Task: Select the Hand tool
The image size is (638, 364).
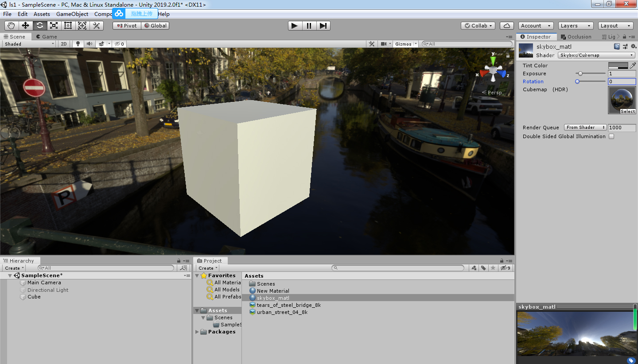Action: click(x=11, y=26)
